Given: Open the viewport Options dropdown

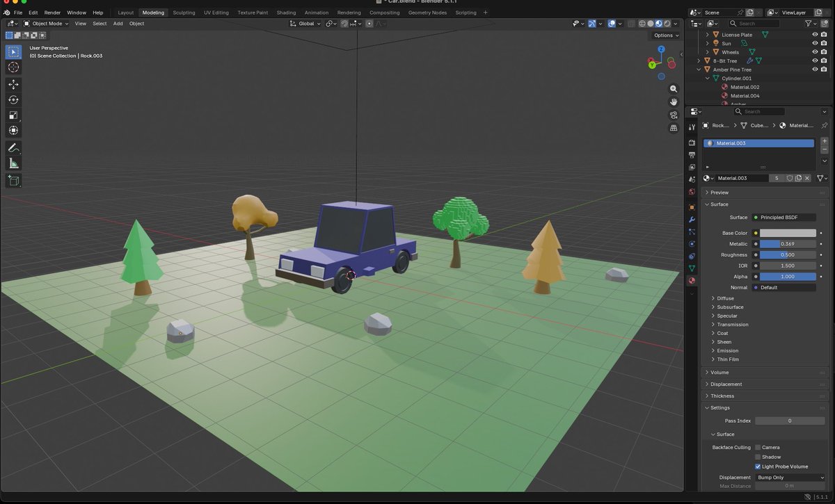Looking at the screenshot, I should pyautogui.click(x=666, y=35).
